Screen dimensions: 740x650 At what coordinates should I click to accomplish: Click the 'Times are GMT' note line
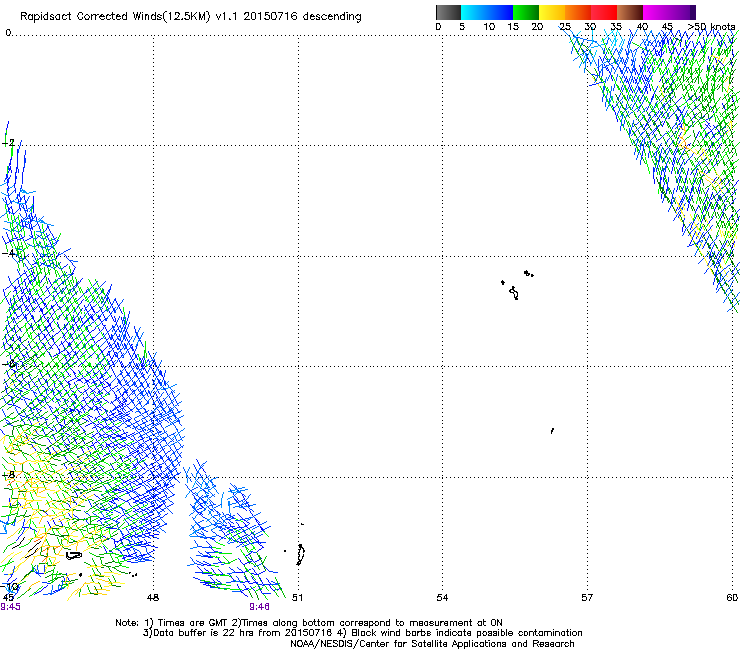pyautogui.click(x=309, y=623)
